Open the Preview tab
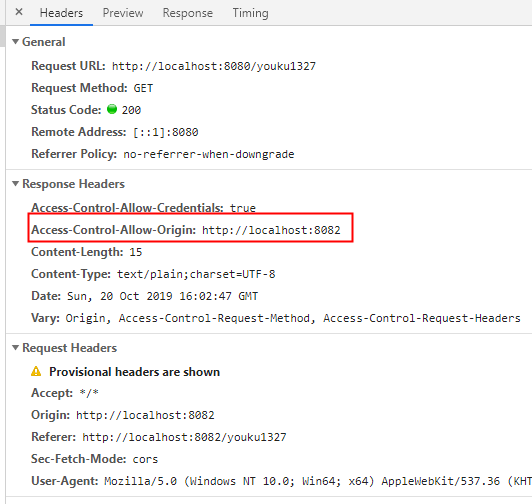Image resolution: width=532 pixels, height=504 pixels. [123, 13]
